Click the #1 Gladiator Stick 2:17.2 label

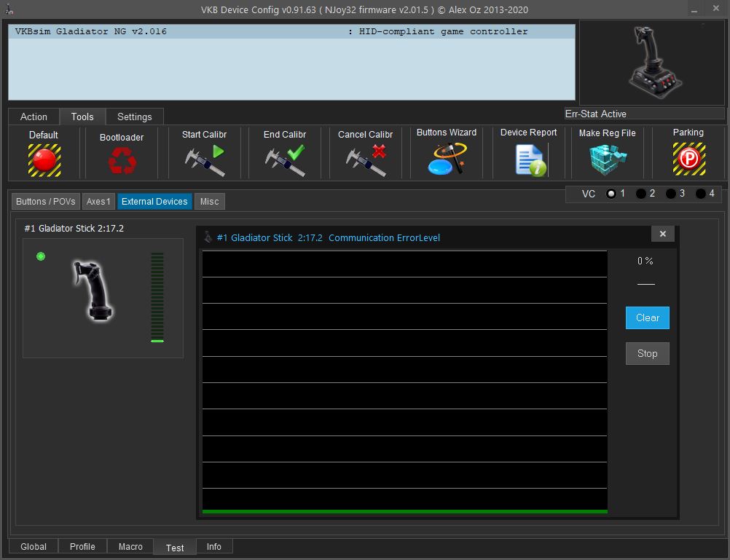[x=74, y=229]
